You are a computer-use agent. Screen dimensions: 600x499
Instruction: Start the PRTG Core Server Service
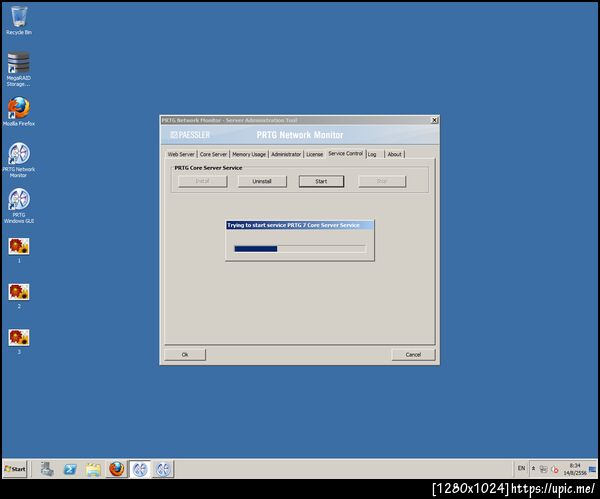click(x=321, y=181)
